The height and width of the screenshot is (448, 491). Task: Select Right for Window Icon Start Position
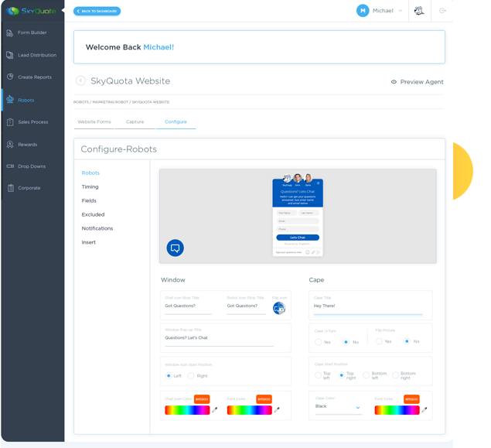pyautogui.click(x=191, y=376)
